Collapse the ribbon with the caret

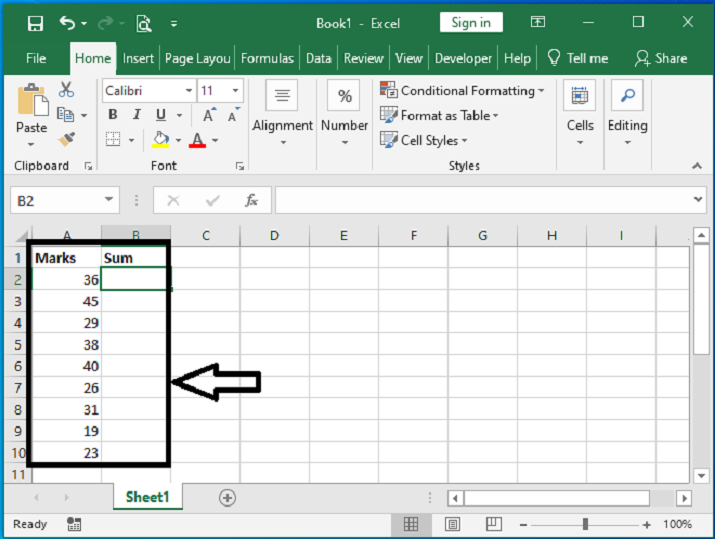tap(697, 166)
